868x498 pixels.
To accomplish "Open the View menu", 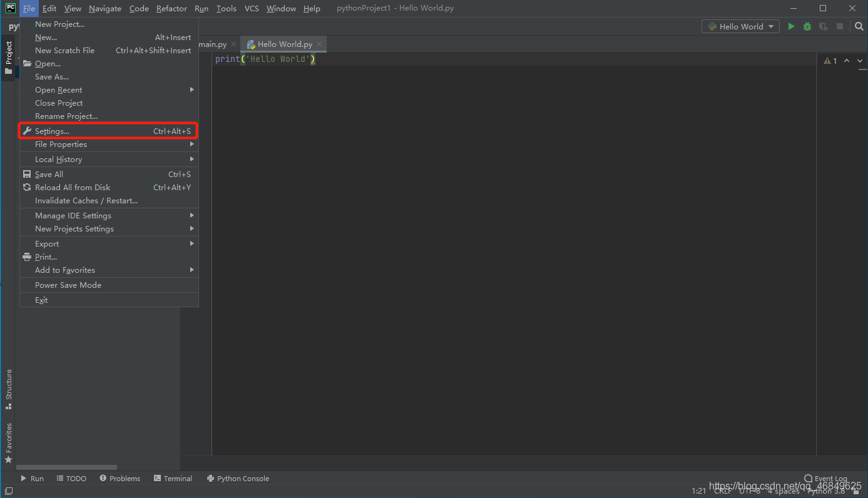I will tap(73, 8).
